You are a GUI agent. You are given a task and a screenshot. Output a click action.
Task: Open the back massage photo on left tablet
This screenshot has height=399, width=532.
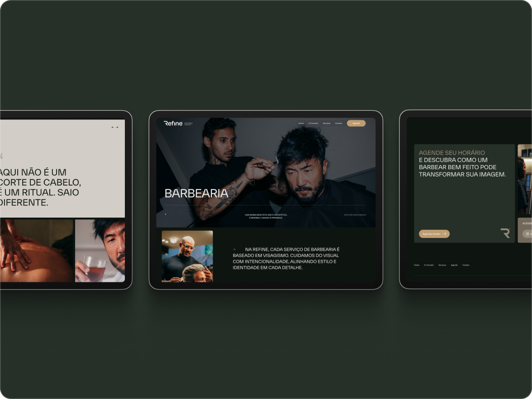coord(37,251)
